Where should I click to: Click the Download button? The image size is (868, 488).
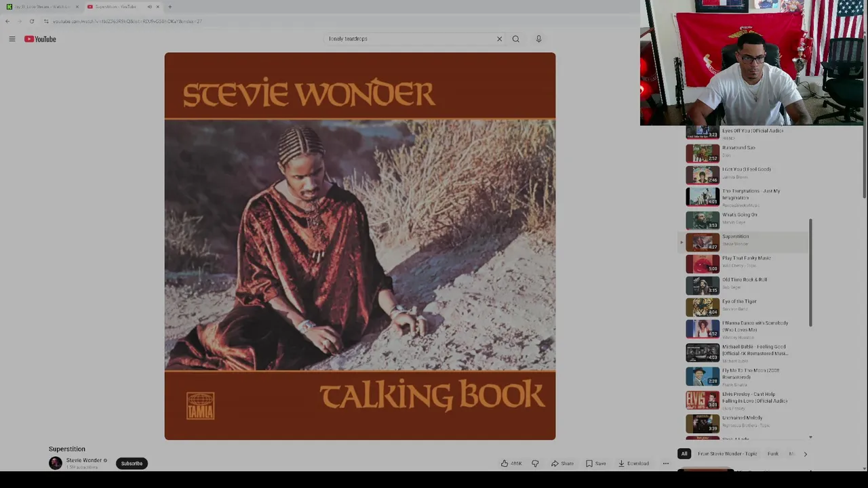click(633, 464)
